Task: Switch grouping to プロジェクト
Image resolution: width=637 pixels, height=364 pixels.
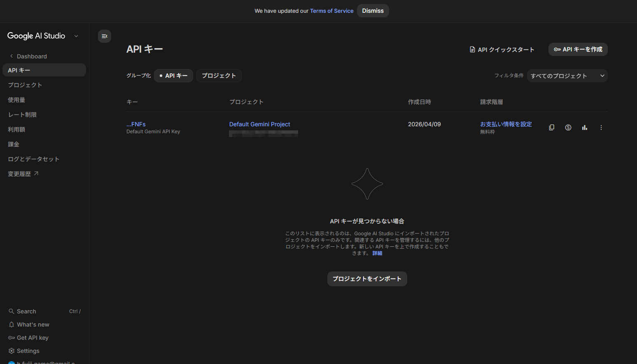Action: (x=219, y=75)
